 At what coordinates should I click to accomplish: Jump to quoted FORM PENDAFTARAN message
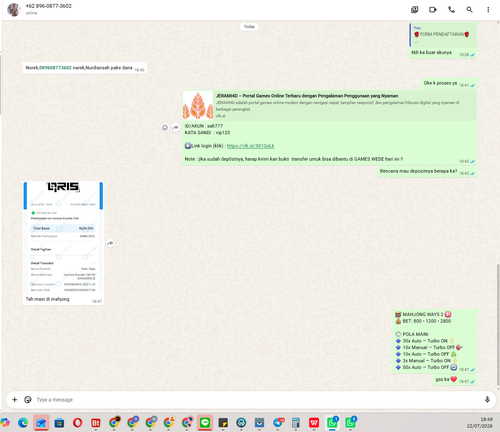pyautogui.click(x=443, y=35)
